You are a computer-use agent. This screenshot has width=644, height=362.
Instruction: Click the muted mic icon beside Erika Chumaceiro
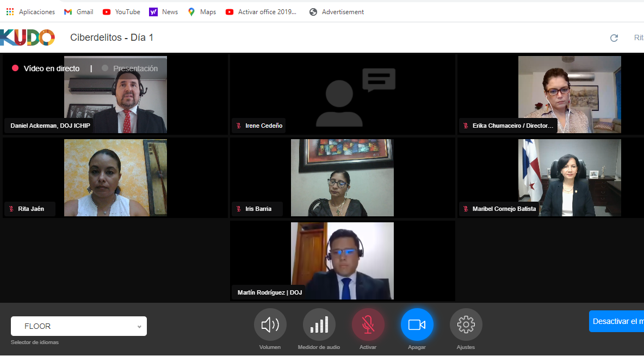pos(466,126)
